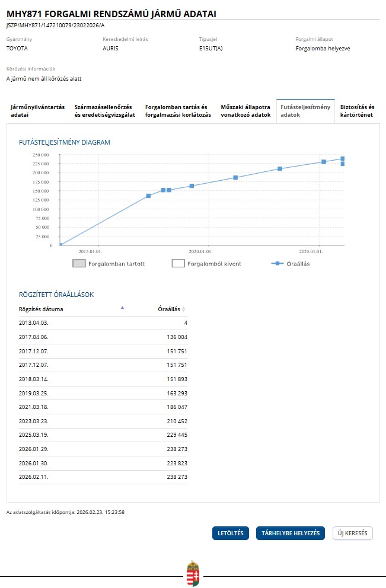Viewport: 386px width, 588px height.
Task: Sort by Rögzítés dátuma using purple arrow
Action: click(x=123, y=308)
